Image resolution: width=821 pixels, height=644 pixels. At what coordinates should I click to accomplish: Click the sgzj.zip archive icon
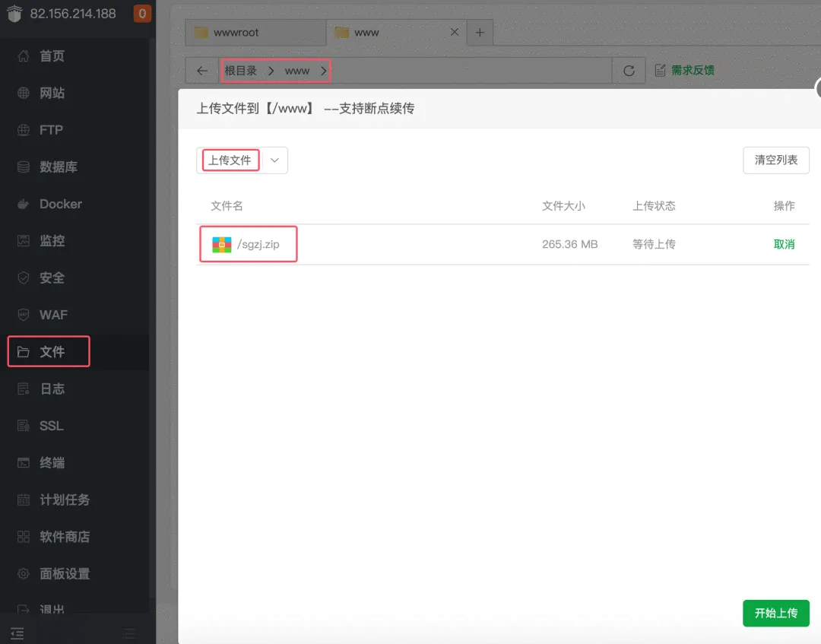[221, 244]
